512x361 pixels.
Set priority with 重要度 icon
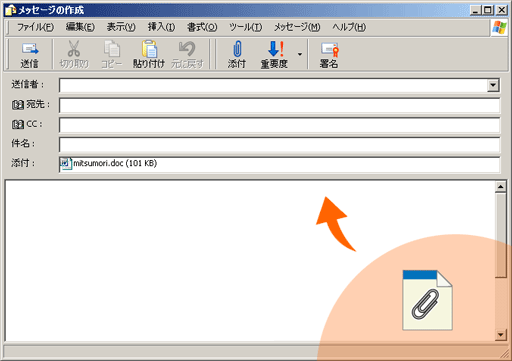click(275, 49)
